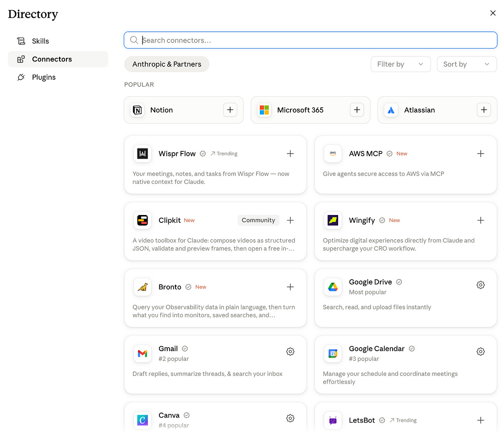The width and height of the screenshot is (504, 441).
Task: Click the Microsoft 365 logo icon
Action: [264, 110]
